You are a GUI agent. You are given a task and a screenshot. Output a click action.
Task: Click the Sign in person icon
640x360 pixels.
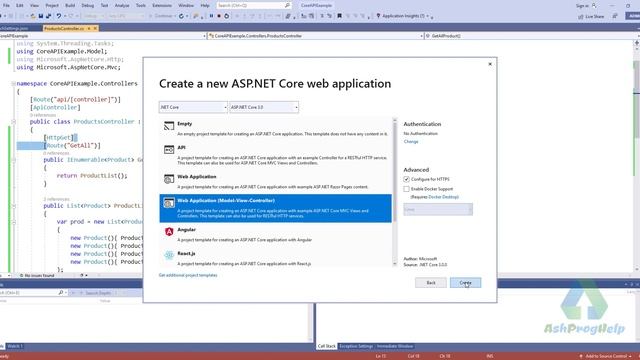pos(594,6)
